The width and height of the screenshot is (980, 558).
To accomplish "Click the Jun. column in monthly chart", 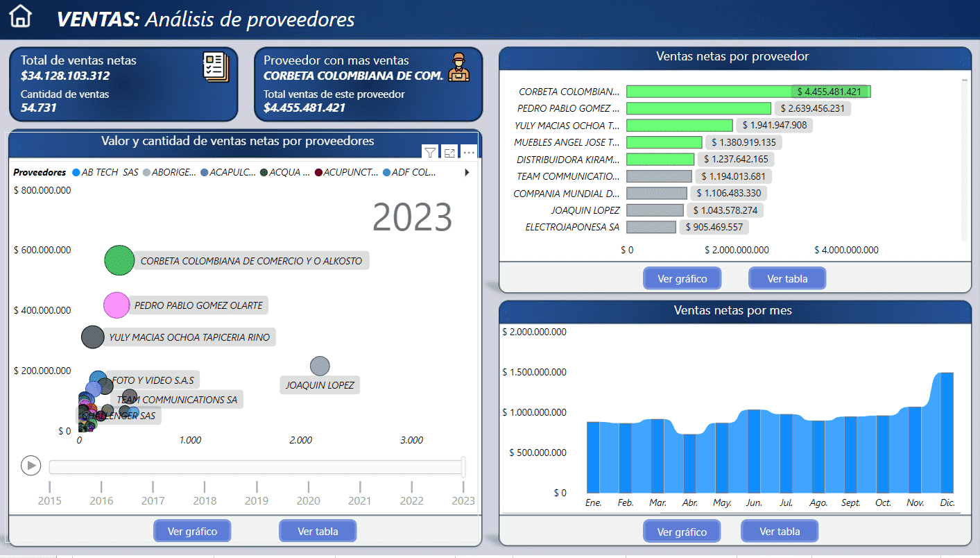I will coord(754,451).
